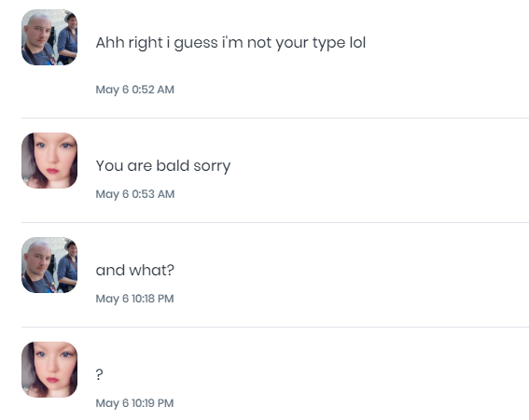Click timestamp 'May 6 10:19 PM'

[x=134, y=403]
